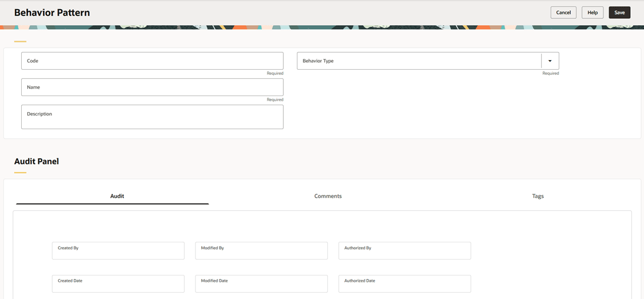Click the Required hint under Name
The height and width of the screenshot is (299, 644).
pos(275,100)
